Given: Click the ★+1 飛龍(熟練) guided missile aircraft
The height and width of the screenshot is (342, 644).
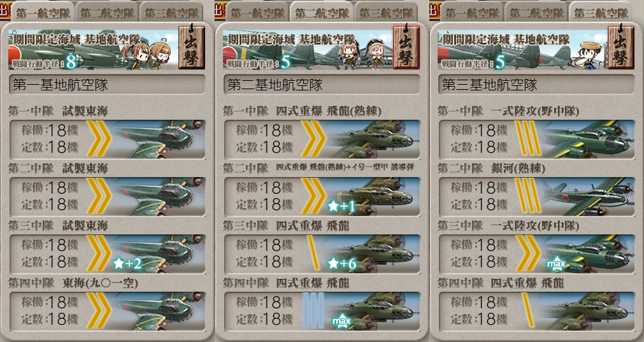Looking at the screenshot, I should click(322, 196).
